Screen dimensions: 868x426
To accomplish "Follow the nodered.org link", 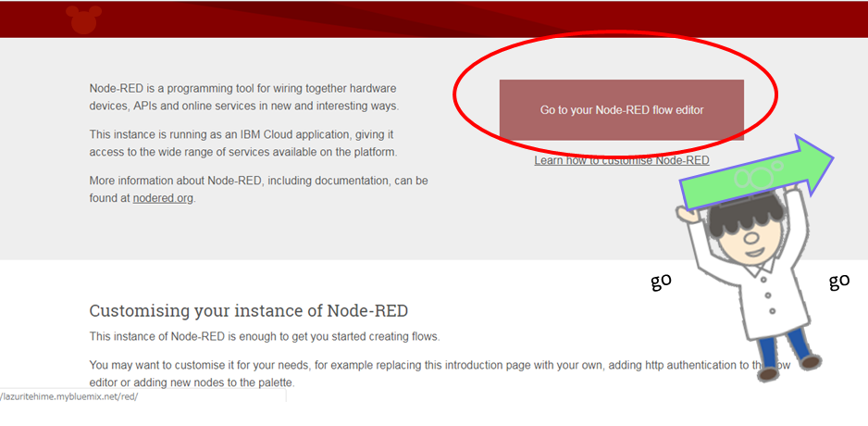I will [x=163, y=198].
